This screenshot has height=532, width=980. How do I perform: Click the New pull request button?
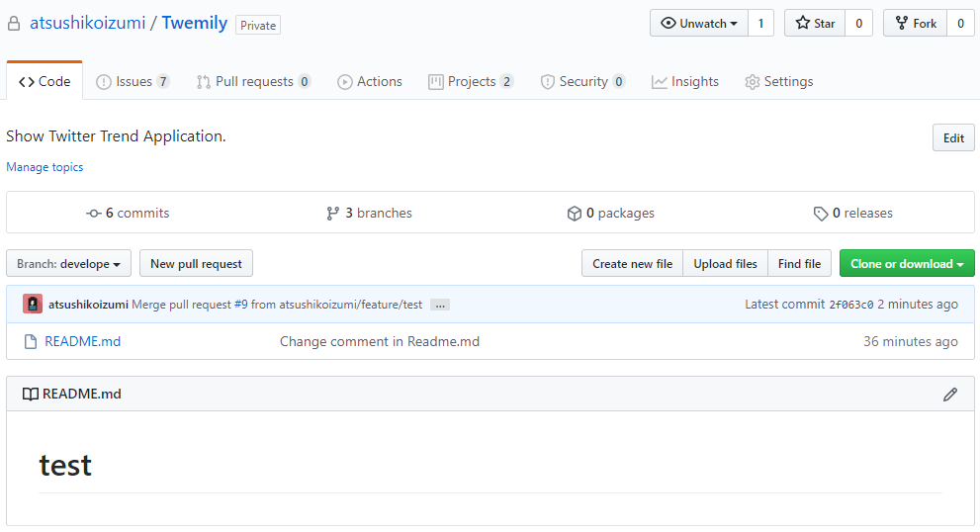(196, 264)
